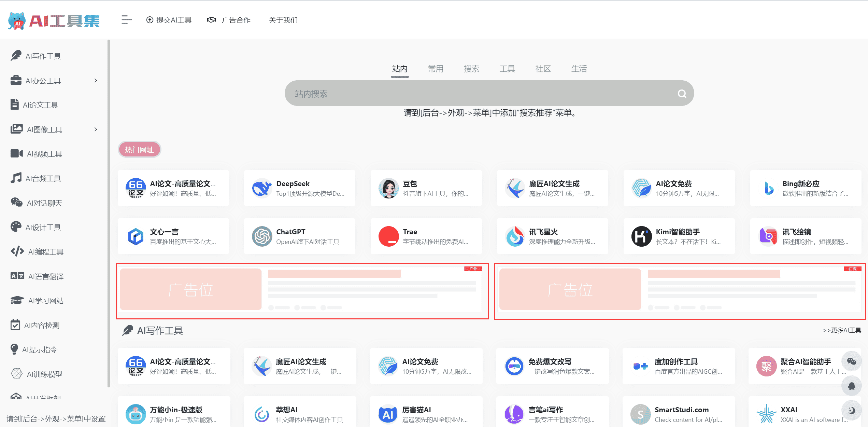Click the AI内容检测 checklist icon
Screen dimensions: 868x427
(15, 325)
